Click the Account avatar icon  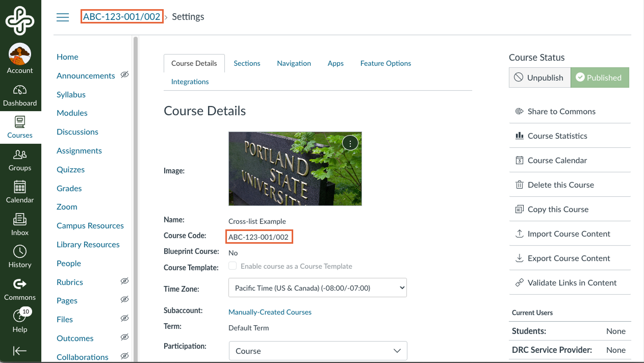(20, 54)
